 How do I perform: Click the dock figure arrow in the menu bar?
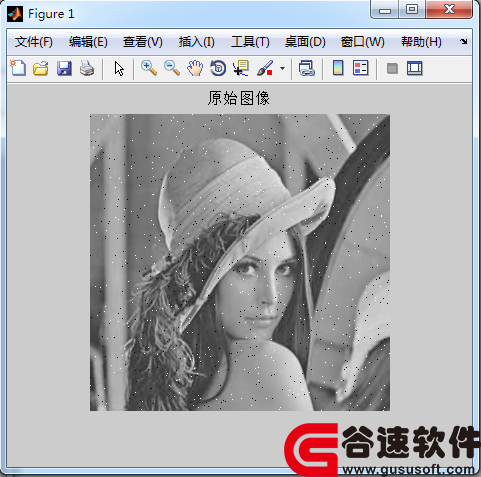pyautogui.click(x=464, y=42)
